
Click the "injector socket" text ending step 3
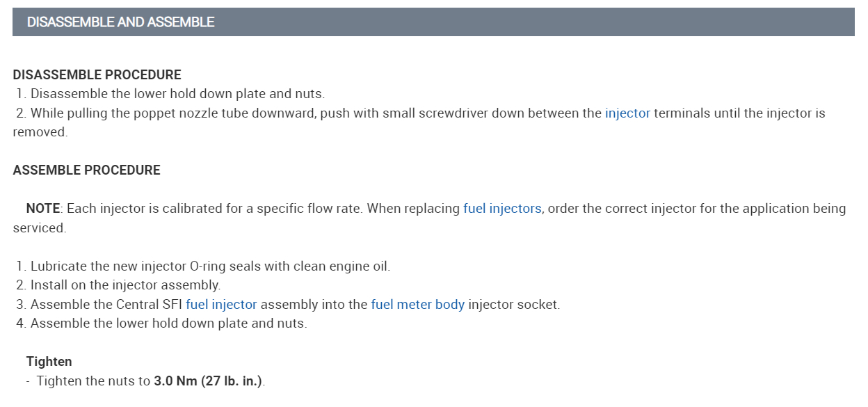pyautogui.click(x=513, y=304)
